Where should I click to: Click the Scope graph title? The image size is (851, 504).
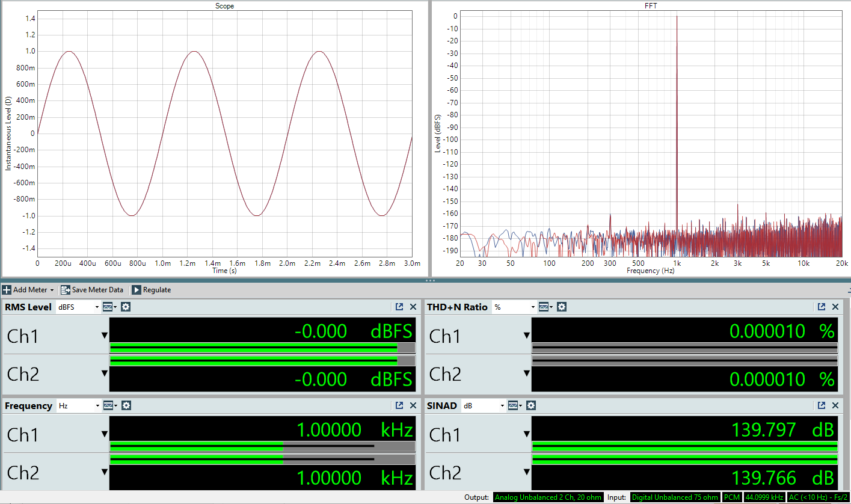(x=225, y=6)
